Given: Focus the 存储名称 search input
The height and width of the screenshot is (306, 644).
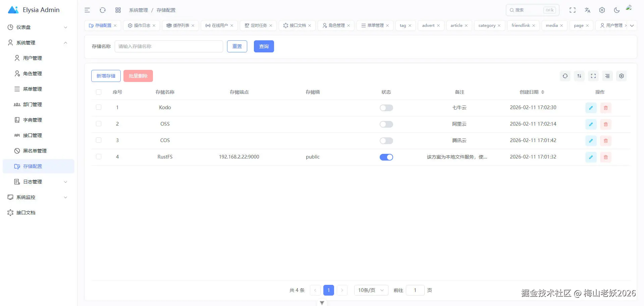Looking at the screenshot, I should coord(169,46).
